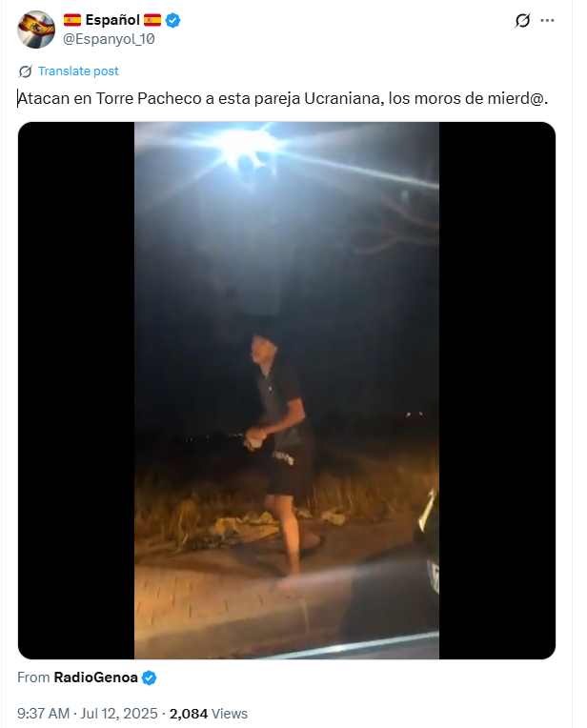The height and width of the screenshot is (728, 587).
Task: Open the three-dot more options menu
Action: (548, 20)
